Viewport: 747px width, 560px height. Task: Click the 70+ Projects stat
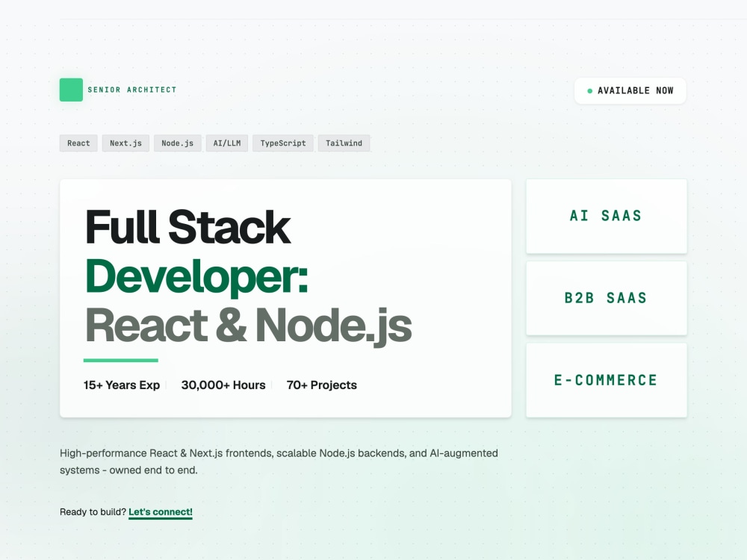321,385
